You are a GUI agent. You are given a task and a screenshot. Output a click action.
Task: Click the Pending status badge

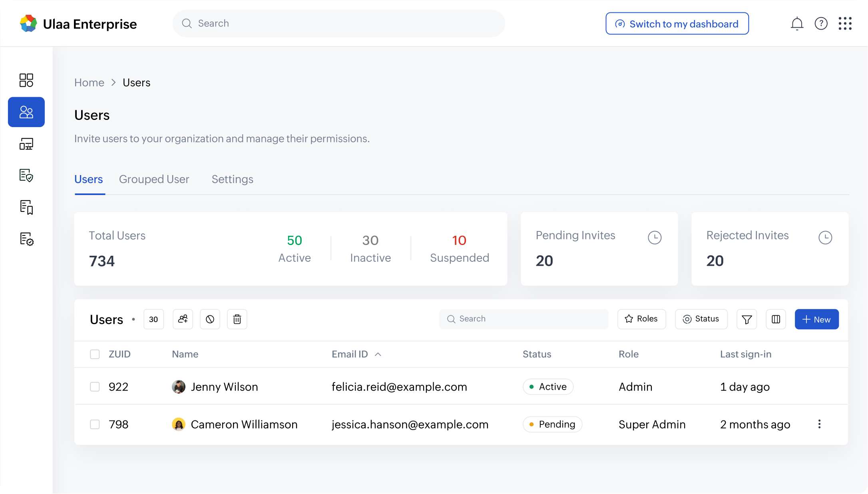[x=552, y=424]
